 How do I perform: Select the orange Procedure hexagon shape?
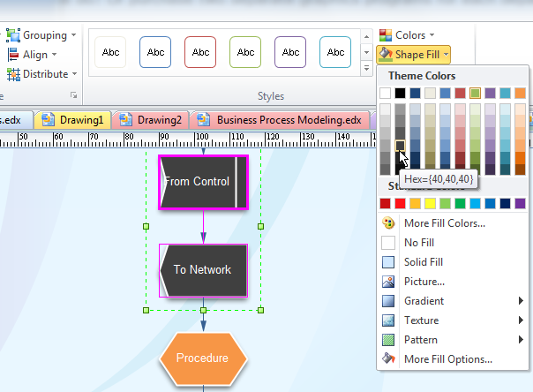203,358
